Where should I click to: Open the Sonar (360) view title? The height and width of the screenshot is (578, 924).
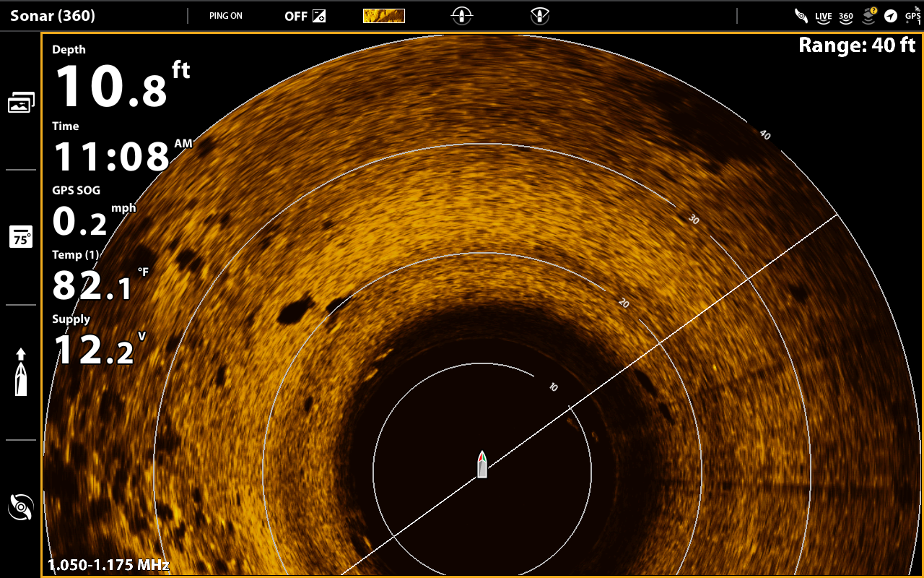(53, 16)
